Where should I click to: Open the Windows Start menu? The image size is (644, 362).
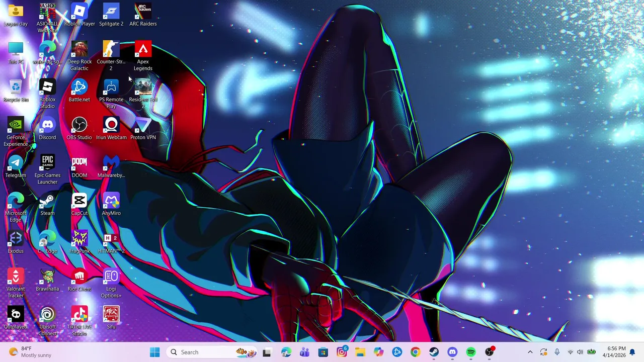[154, 352]
